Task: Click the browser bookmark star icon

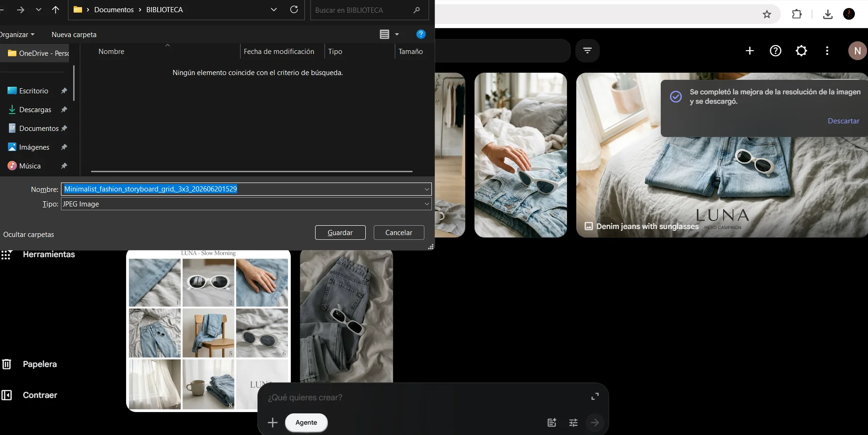Action: 767,14
